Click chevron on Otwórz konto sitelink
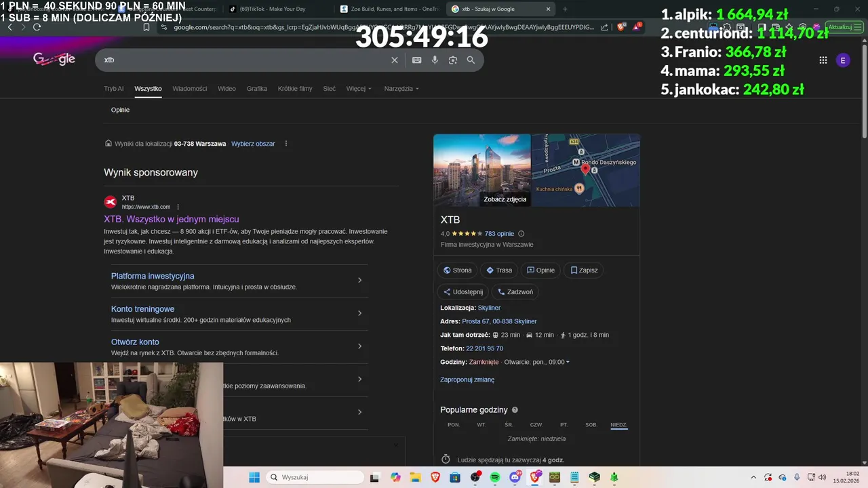868x488 pixels. click(359, 346)
